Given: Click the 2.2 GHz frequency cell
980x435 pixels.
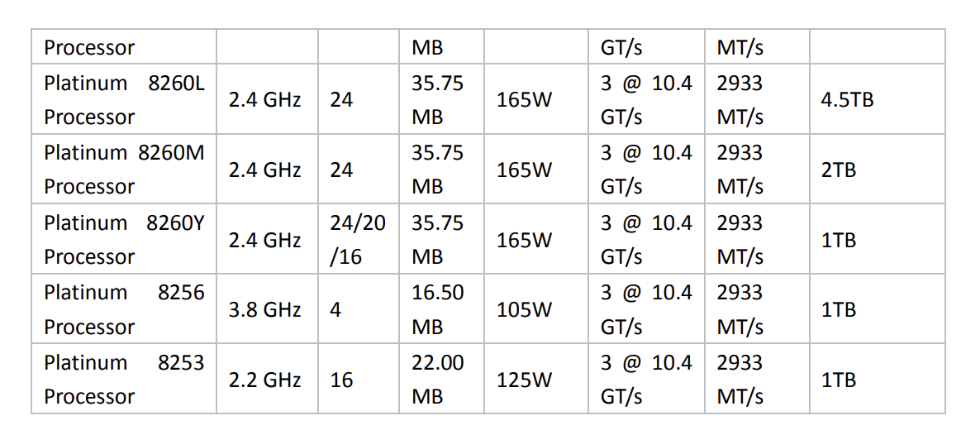Looking at the screenshot, I should [x=264, y=380].
